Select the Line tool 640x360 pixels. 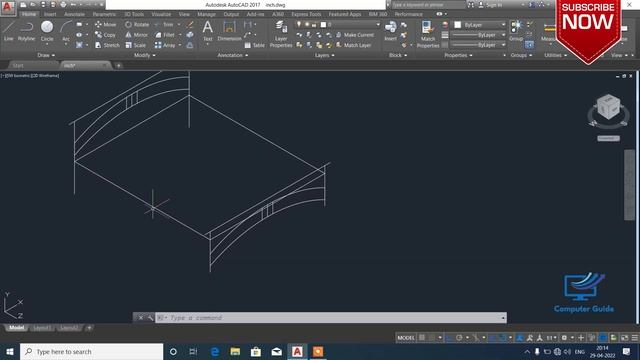[x=9, y=31]
